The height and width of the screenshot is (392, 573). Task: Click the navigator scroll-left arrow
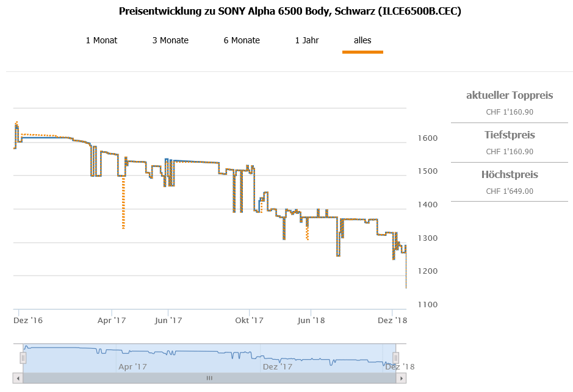point(18,378)
